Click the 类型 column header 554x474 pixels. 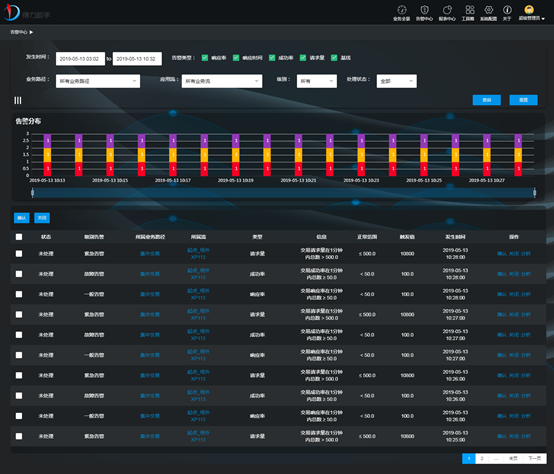click(258, 237)
